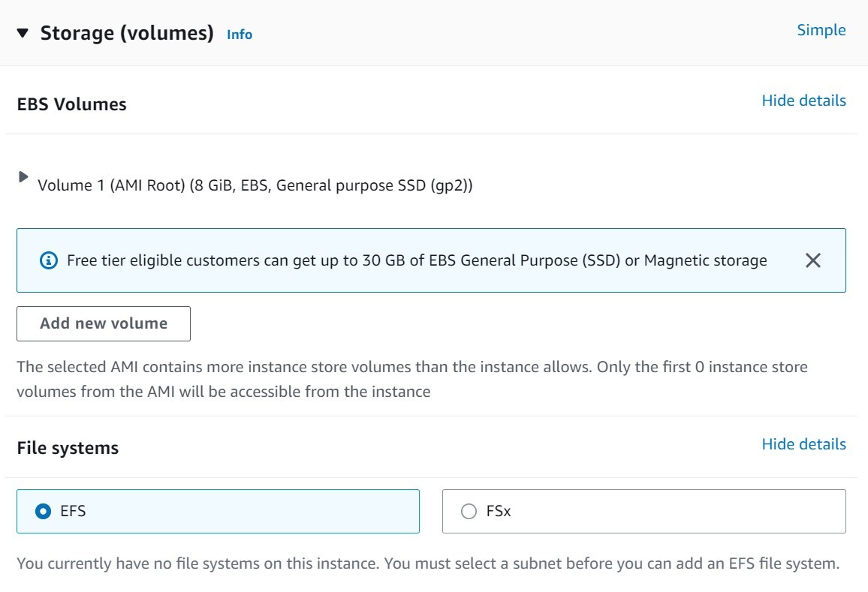
Task: Dismiss the free tier storage notice
Action: click(x=812, y=260)
